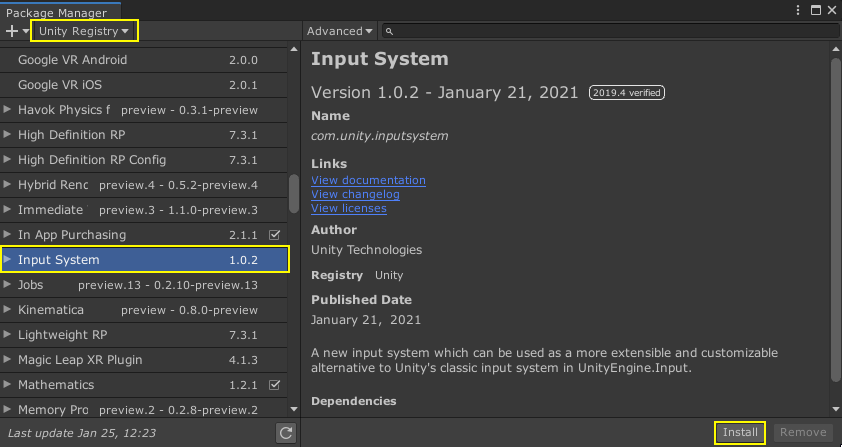Click the refresh package list icon
The height and width of the screenshot is (447, 842).
(x=286, y=432)
